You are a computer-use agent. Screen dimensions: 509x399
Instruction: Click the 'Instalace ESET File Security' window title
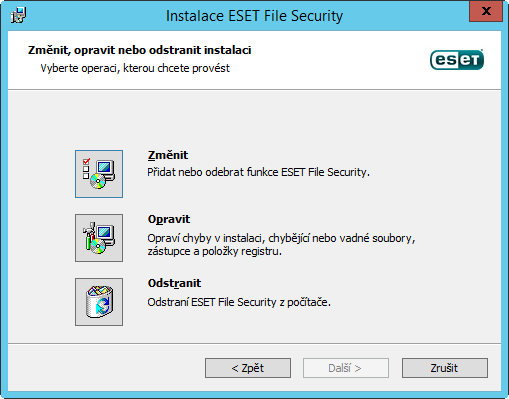pos(254,16)
